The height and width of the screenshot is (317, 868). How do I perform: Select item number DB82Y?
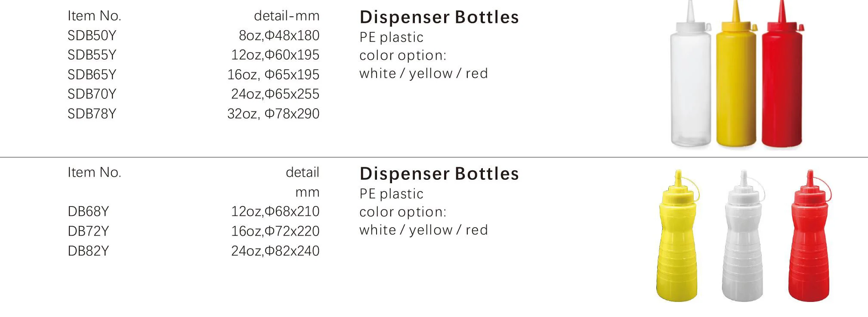pos(88,251)
